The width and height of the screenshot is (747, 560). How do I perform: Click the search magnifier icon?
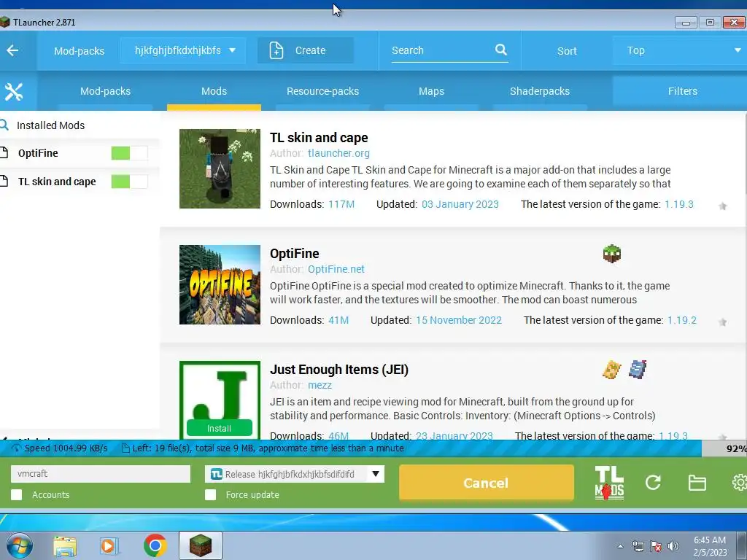click(500, 50)
